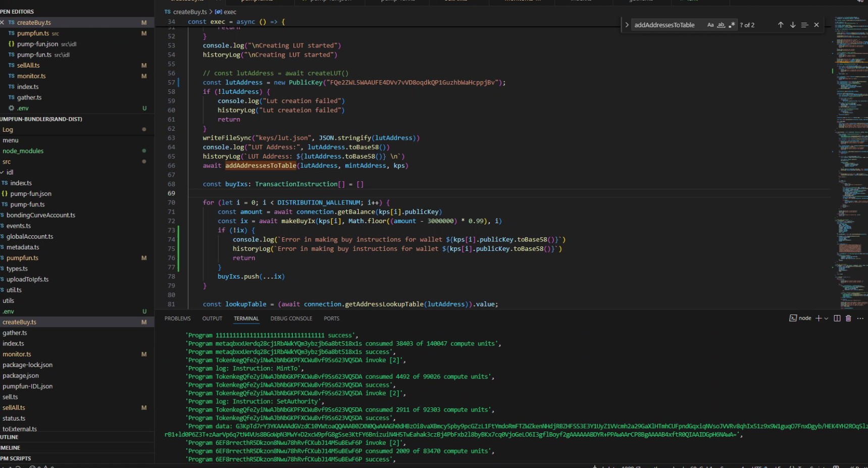
Task: Split the terminal panel
Action: click(x=837, y=318)
